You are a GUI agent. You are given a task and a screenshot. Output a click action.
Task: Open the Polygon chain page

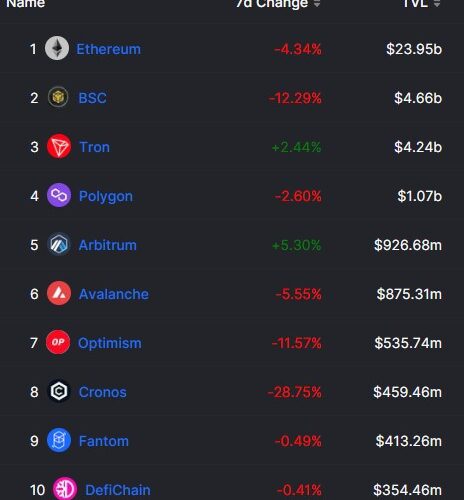(106, 196)
